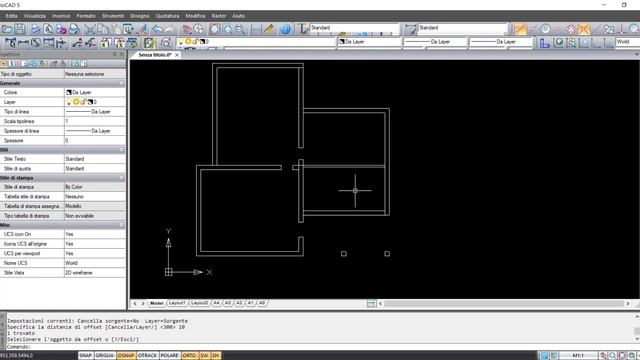Image resolution: width=640 pixels, height=360 pixels.
Task: Open the World UCS dropdown
Action: (627, 42)
